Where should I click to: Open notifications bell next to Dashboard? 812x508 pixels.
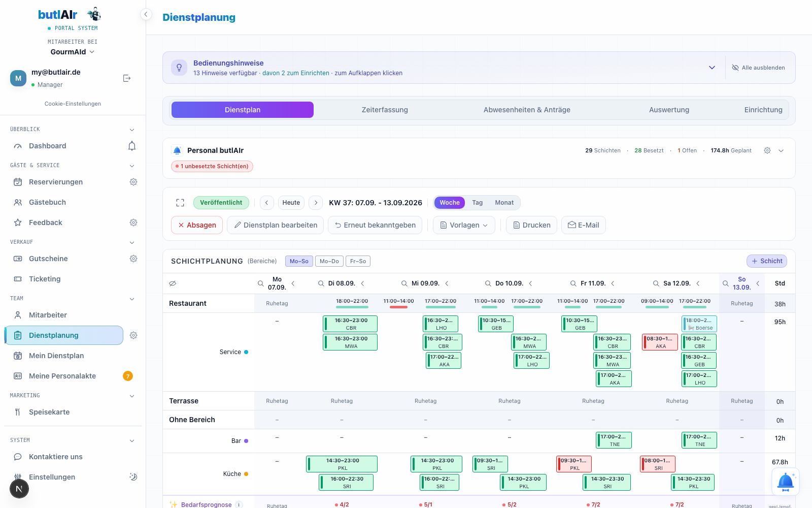click(132, 146)
